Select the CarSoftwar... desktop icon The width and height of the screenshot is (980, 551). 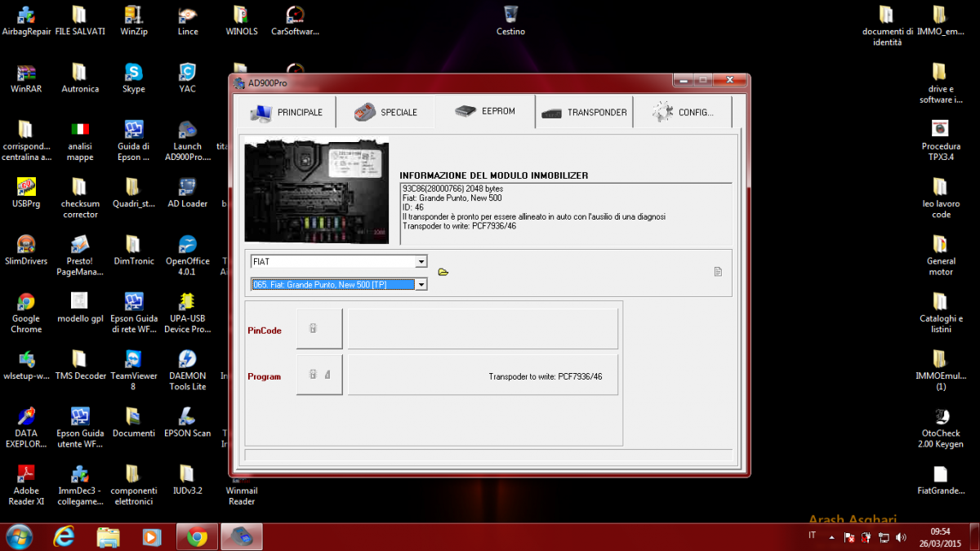[295, 21]
